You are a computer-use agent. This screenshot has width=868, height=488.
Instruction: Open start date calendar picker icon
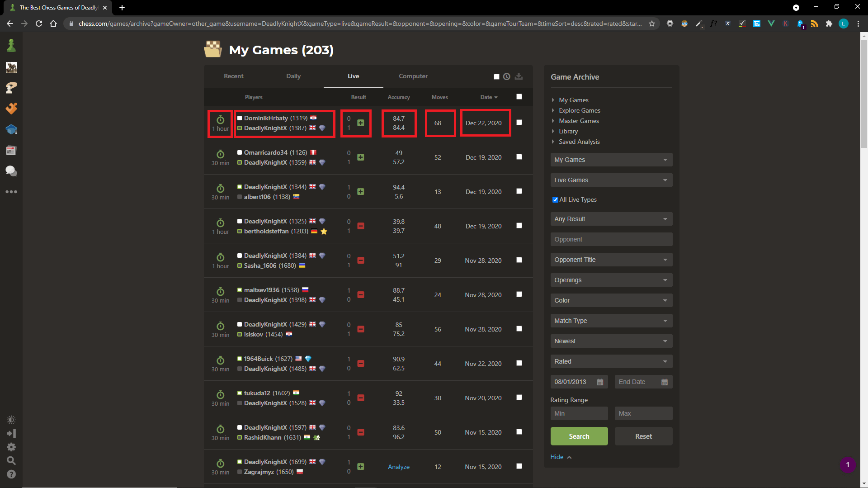click(x=600, y=382)
